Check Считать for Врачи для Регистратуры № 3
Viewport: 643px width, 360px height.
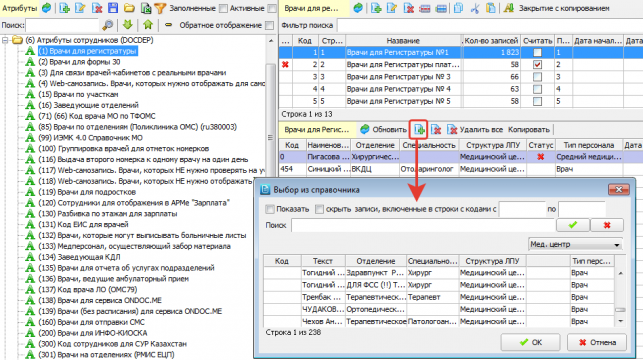coord(537,77)
